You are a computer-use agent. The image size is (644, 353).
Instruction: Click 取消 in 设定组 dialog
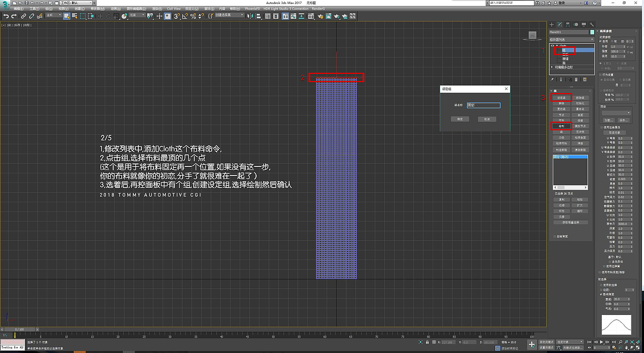[x=487, y=119]
